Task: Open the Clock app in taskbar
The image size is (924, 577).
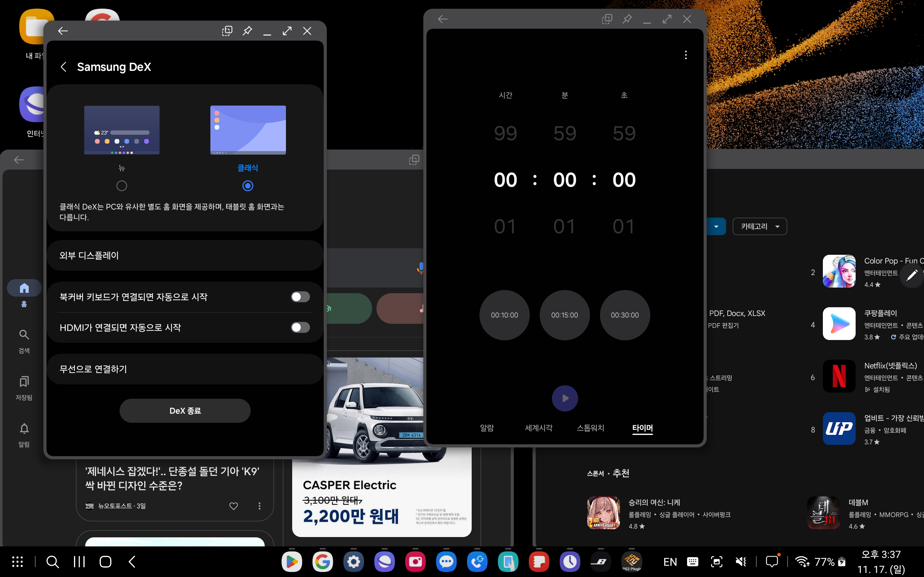Action: coord(570,562)
